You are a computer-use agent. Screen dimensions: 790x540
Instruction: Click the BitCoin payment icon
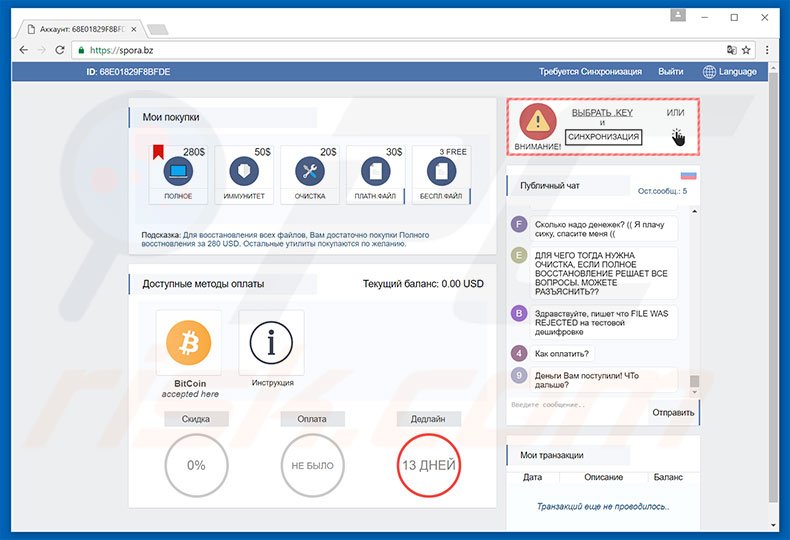pos(188,343)
